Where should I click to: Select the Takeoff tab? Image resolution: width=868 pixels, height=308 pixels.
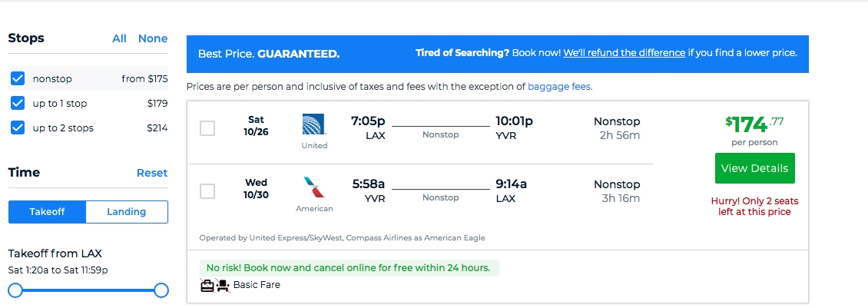[47, 212]
